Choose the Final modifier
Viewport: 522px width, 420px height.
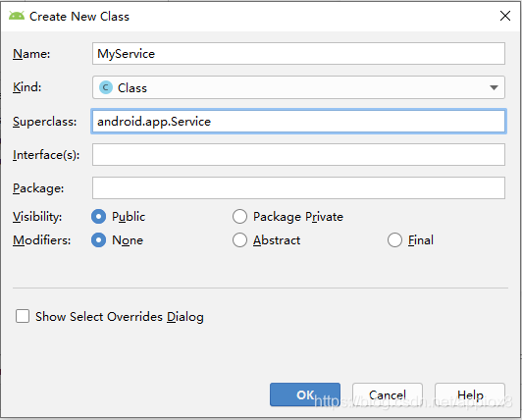(x=394, y=240)
